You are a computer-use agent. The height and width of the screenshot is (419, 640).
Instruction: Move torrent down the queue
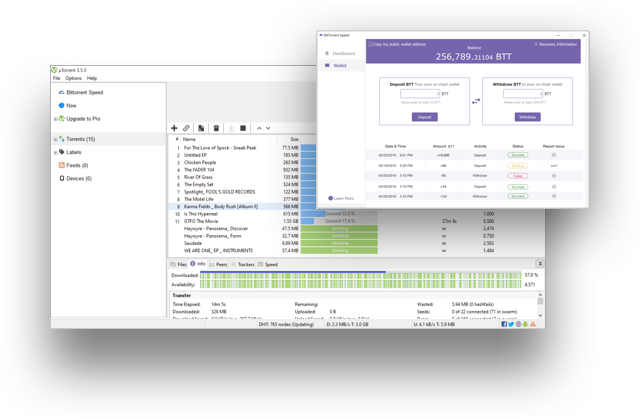coord(268,128)
